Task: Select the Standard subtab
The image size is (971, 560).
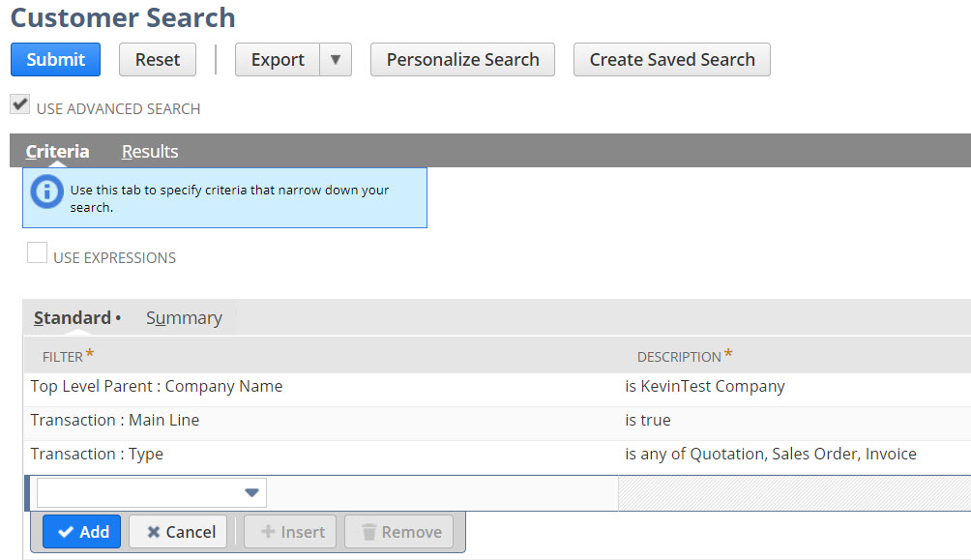Action: [x=71, y=317]
